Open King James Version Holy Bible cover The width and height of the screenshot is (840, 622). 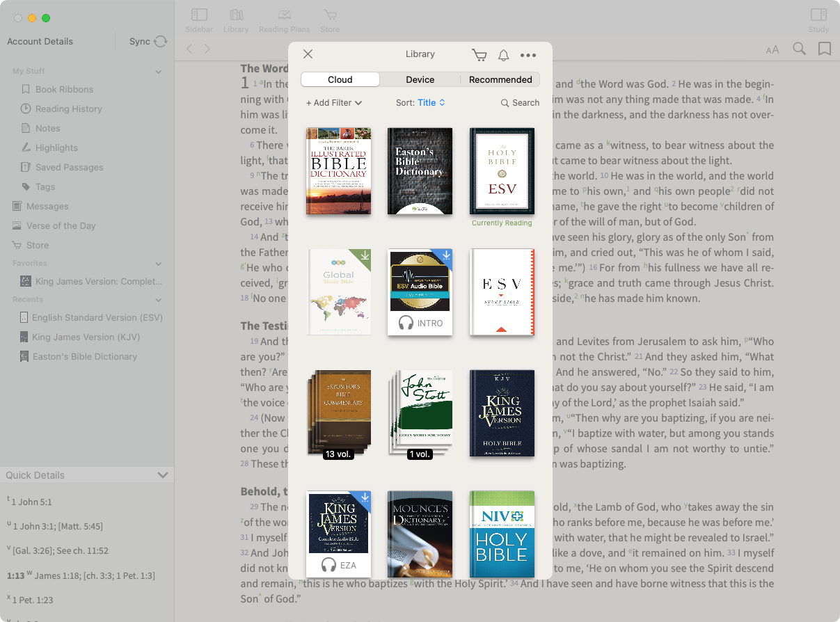(x=502, y=413)
